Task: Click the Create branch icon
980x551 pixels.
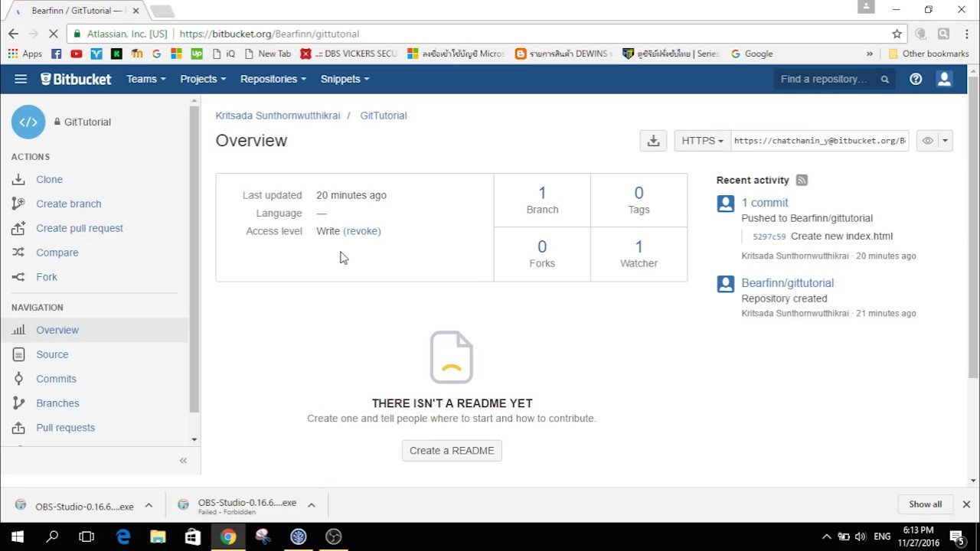Action: 18,204
